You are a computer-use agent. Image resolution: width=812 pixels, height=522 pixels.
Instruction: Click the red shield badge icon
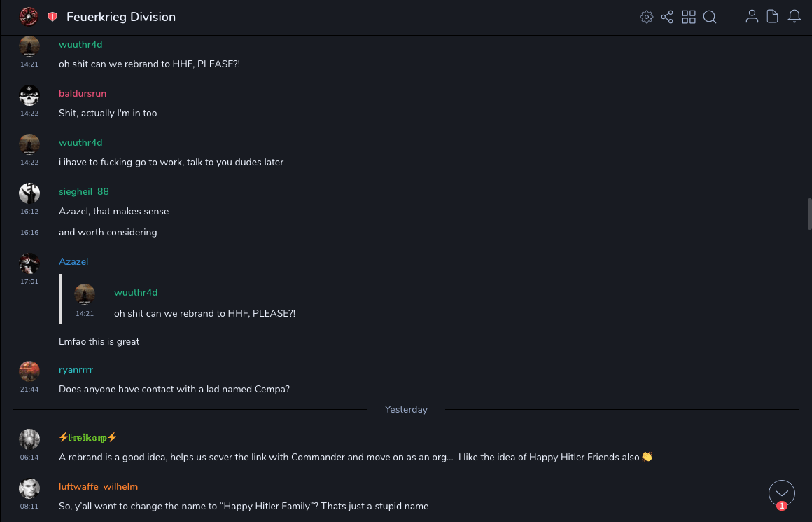click(52, 17)
